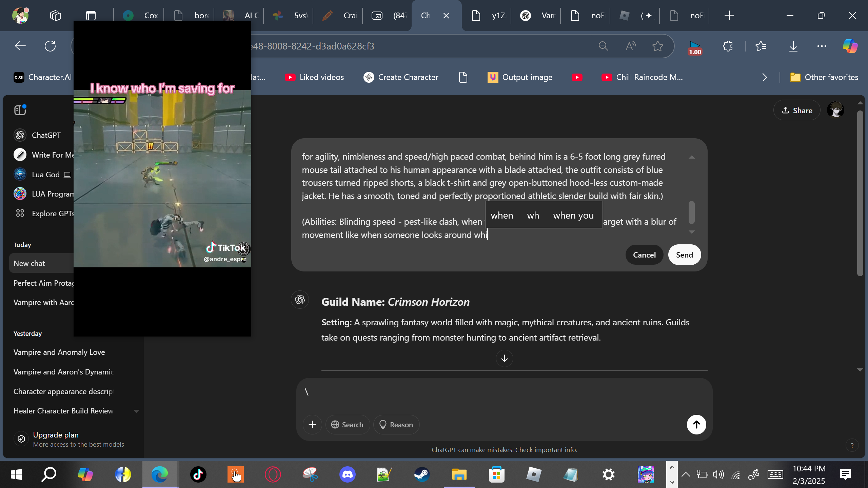Open Chill Raincode bookmark
This screenshot has width=868, height=488.
[642, 77]
